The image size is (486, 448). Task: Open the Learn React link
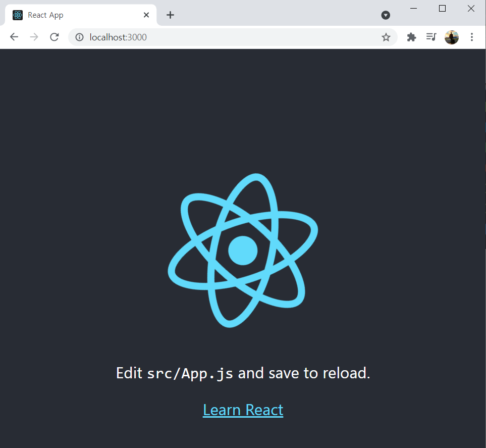coord(243,410)
